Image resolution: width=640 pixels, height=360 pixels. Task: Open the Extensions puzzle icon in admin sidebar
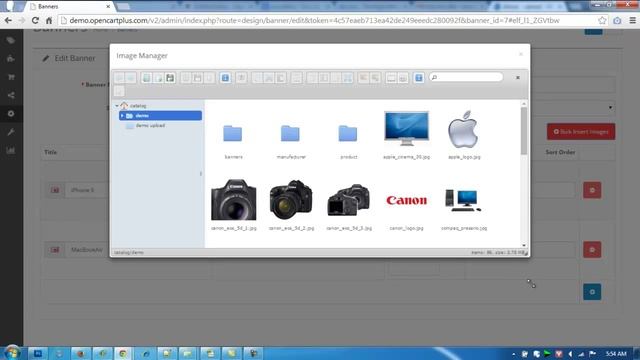click(x=11, y=59)
